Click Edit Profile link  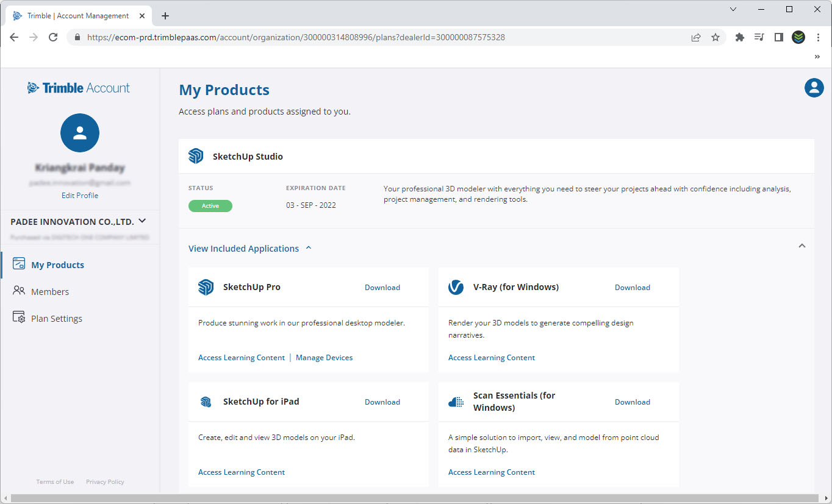(80, 196)
